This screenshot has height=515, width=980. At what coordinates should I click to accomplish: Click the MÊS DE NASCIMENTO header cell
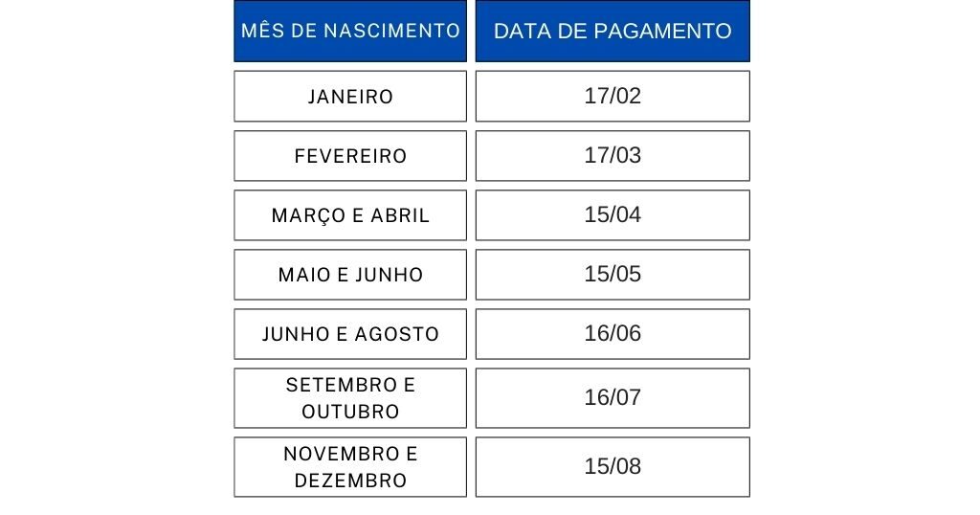350,31
